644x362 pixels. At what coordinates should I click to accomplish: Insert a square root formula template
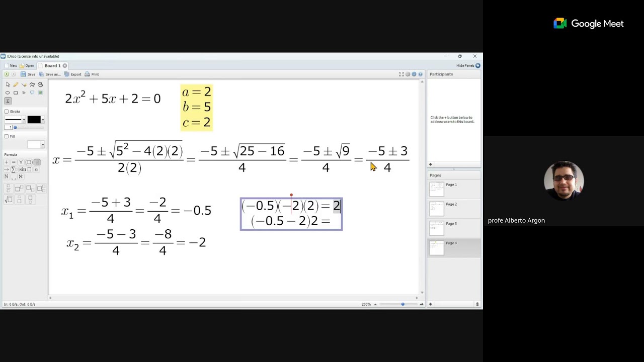(9, 200)
